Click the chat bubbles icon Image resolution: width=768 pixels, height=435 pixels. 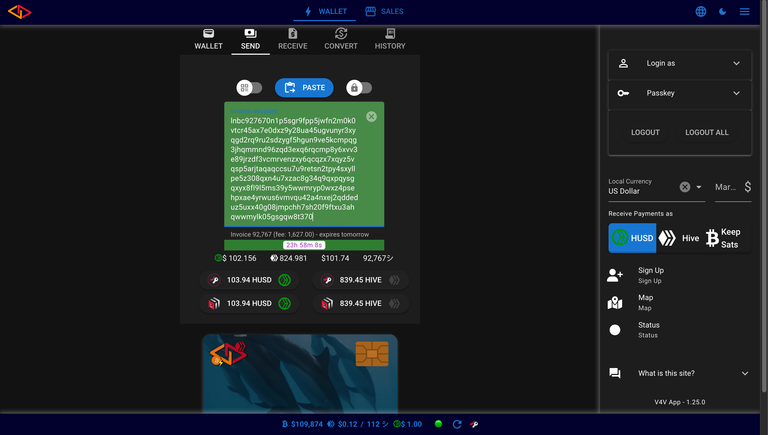click(x=615, y=373)
